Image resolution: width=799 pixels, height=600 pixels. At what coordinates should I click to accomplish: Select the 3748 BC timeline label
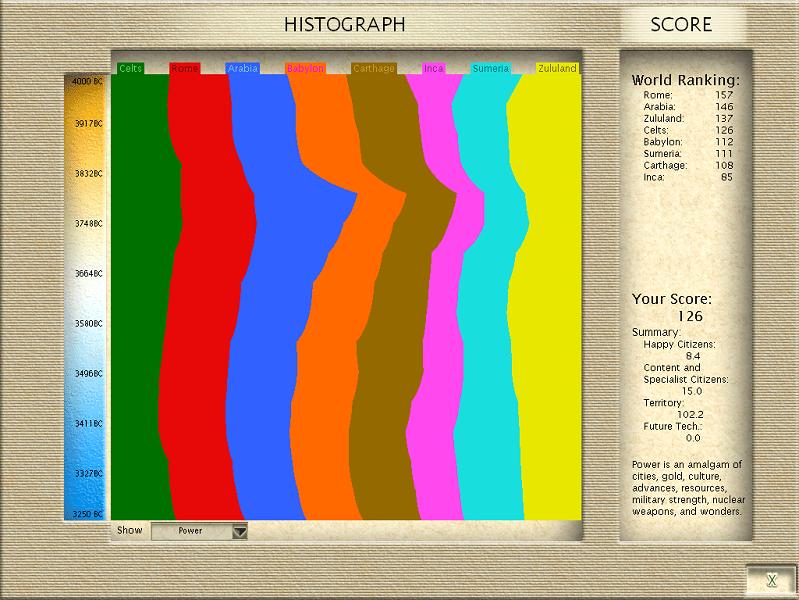87,224
